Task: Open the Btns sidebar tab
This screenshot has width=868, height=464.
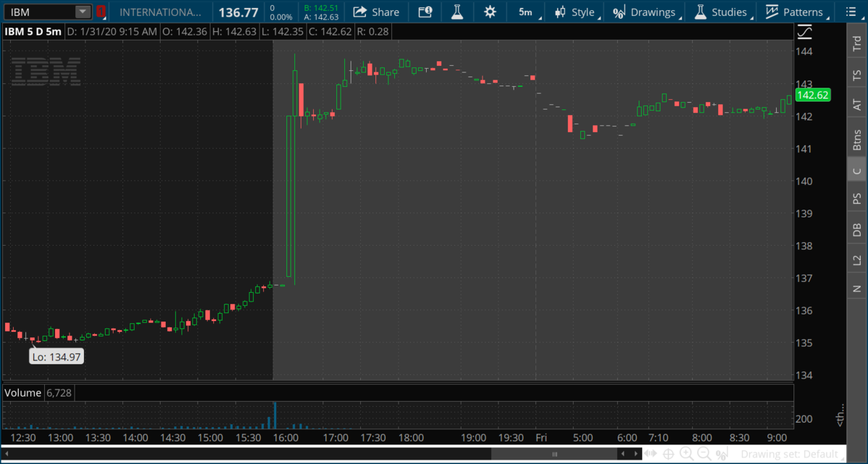Action: 857,138
